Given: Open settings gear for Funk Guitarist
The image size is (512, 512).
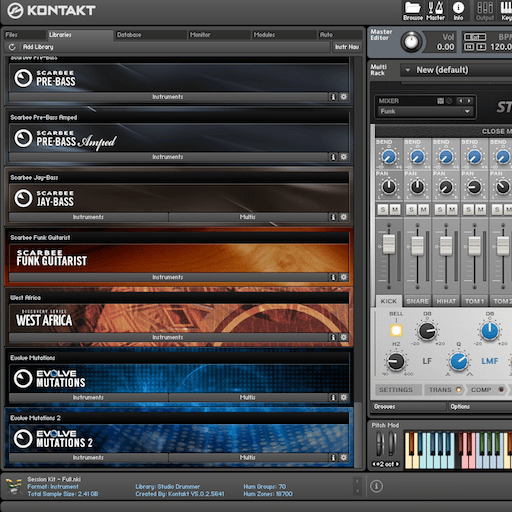Looking at the screenshot, I should click(x=343, y=277).
